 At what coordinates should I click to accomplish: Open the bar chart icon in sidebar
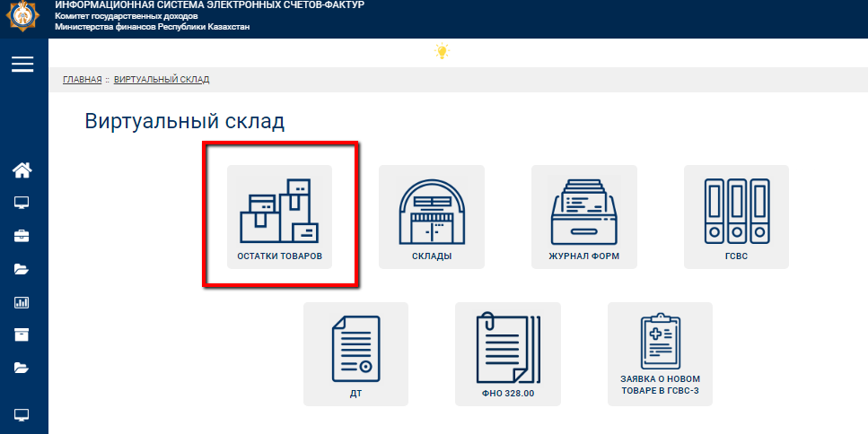[22, 302]
